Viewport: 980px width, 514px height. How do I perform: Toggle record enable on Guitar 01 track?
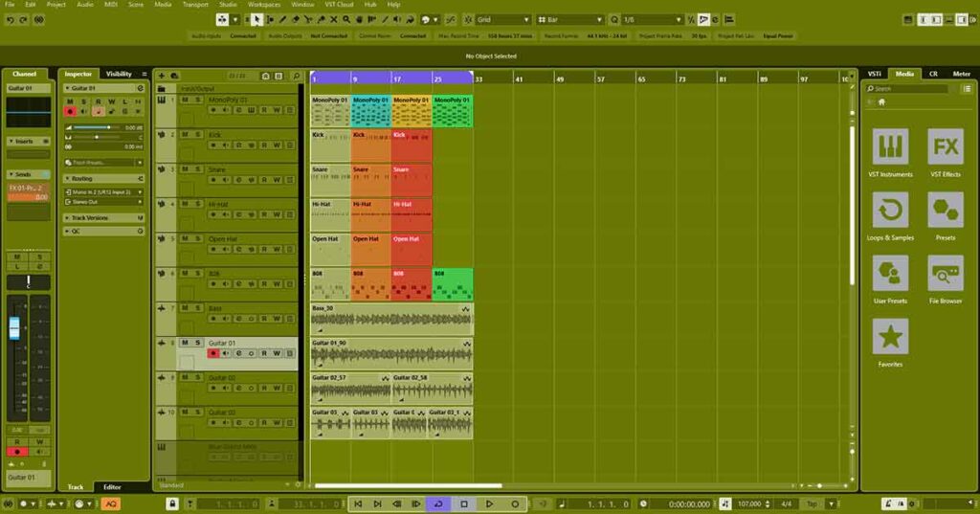(213, 353)
